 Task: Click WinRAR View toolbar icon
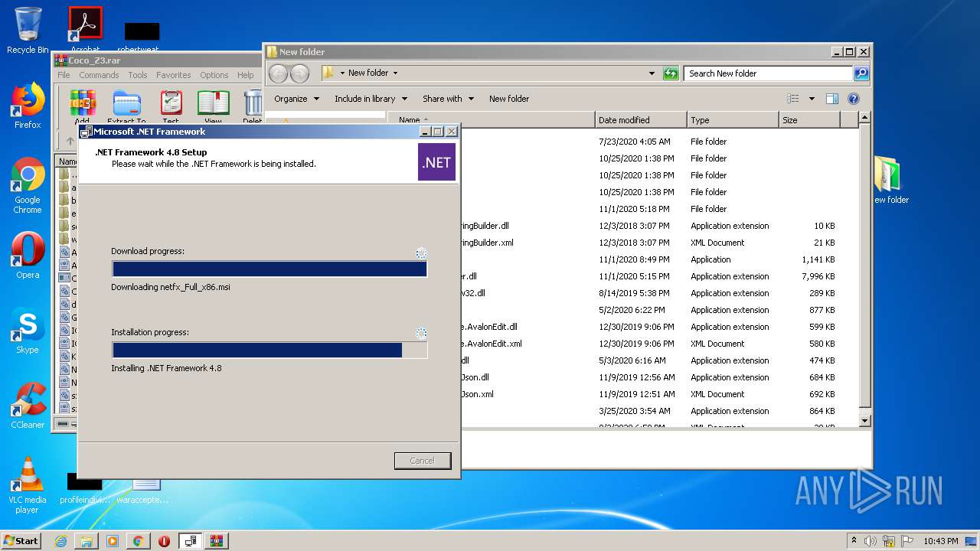213,106
